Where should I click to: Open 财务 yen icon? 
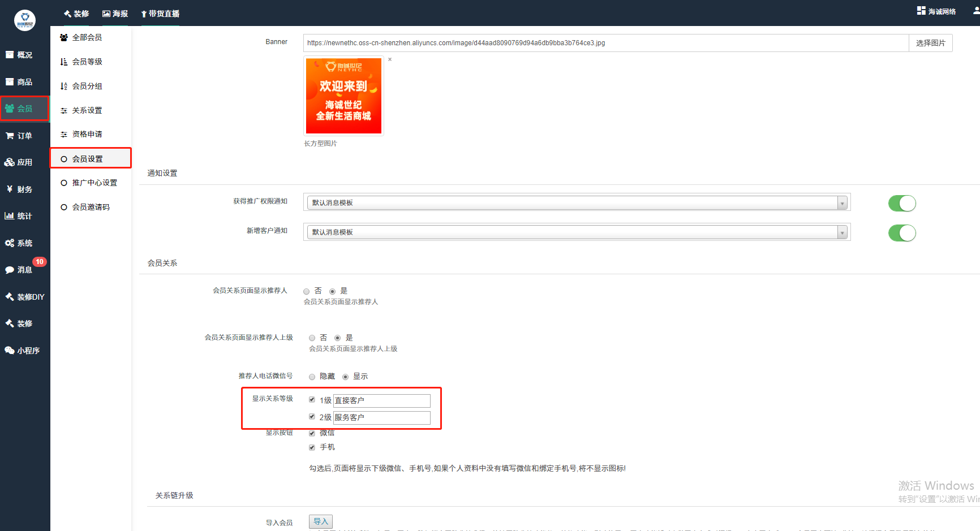[x=10, y=189]
